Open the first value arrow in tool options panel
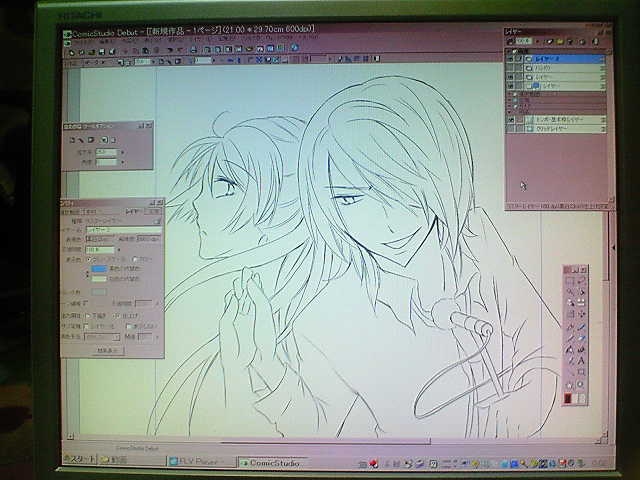 122,152
